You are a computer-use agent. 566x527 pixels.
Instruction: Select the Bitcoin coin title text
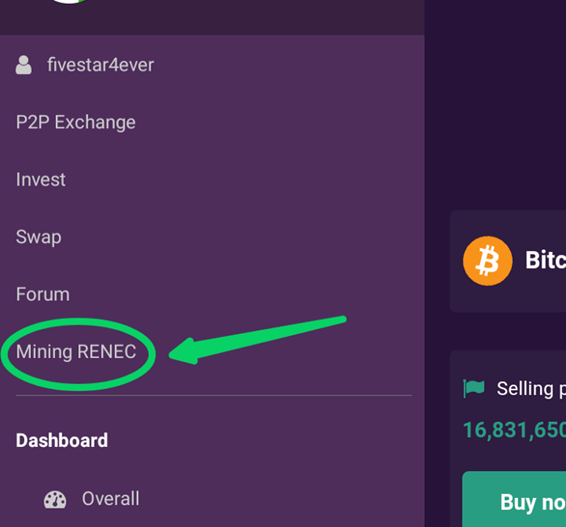(x=545, y=260)
